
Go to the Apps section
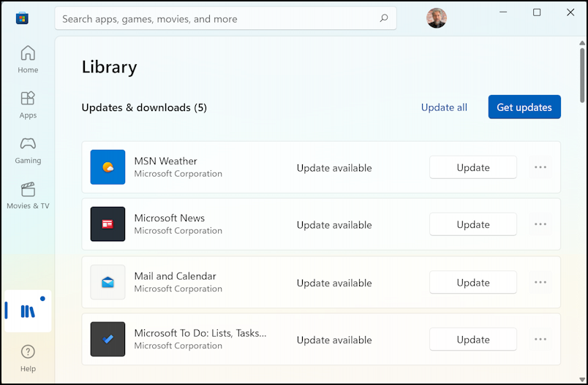click(28, 105)
